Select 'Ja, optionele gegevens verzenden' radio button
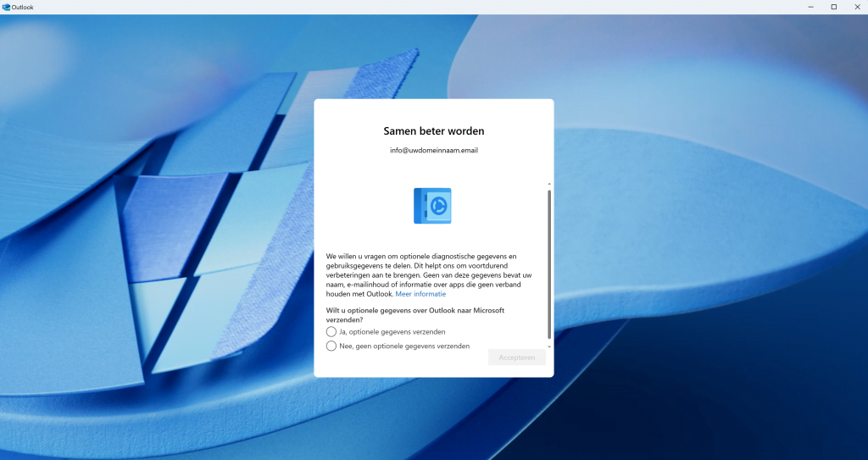868x460 pixels. pyautogui.click(x=331, y=331)
